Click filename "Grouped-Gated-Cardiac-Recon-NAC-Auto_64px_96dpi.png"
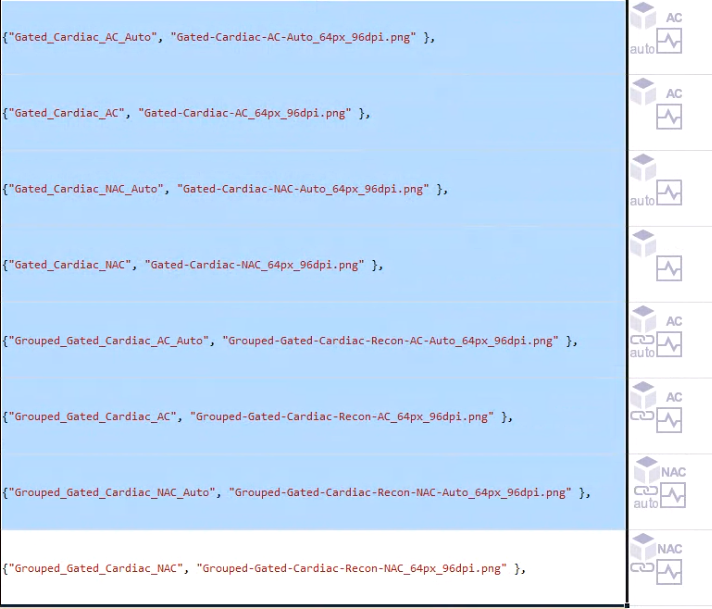 [x=400, y=492]
